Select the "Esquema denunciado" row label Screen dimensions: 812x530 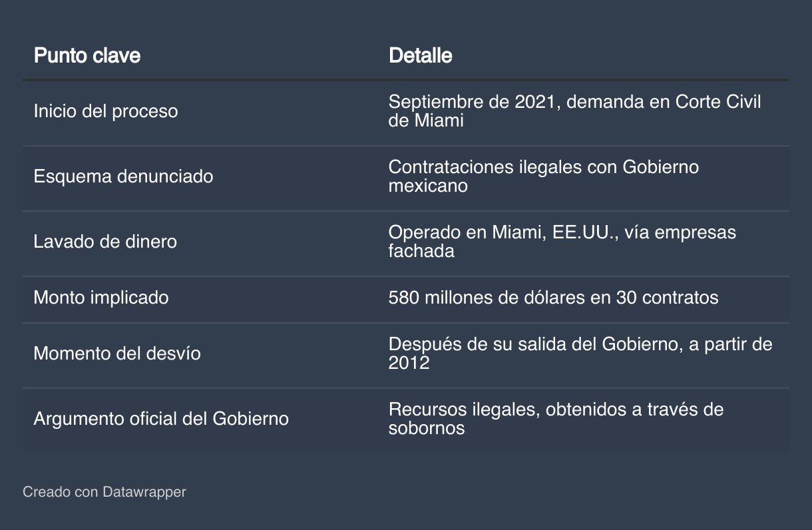pos(123,176)
